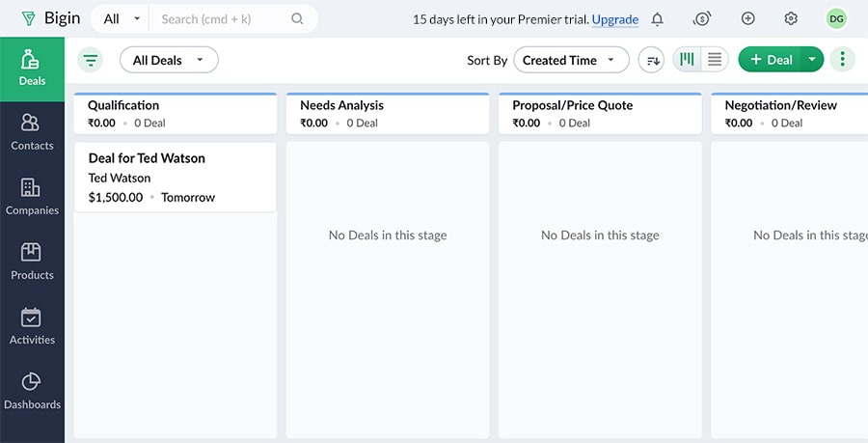Click the notifications bell icon
868x443 pixels.
tap(657, 19)
